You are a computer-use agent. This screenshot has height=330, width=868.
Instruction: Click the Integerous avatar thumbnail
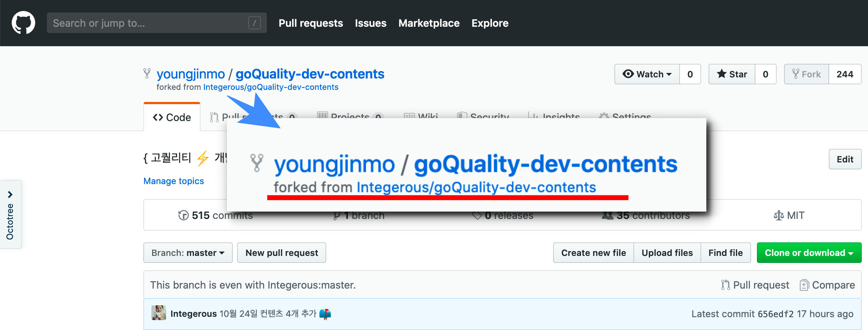click(x=158, y=313)
